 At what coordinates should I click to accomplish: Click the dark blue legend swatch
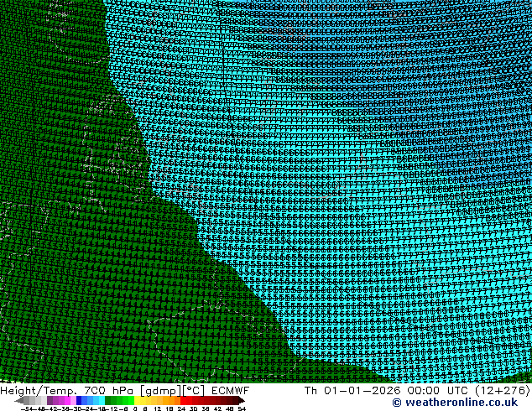click(x=79, y=400)
